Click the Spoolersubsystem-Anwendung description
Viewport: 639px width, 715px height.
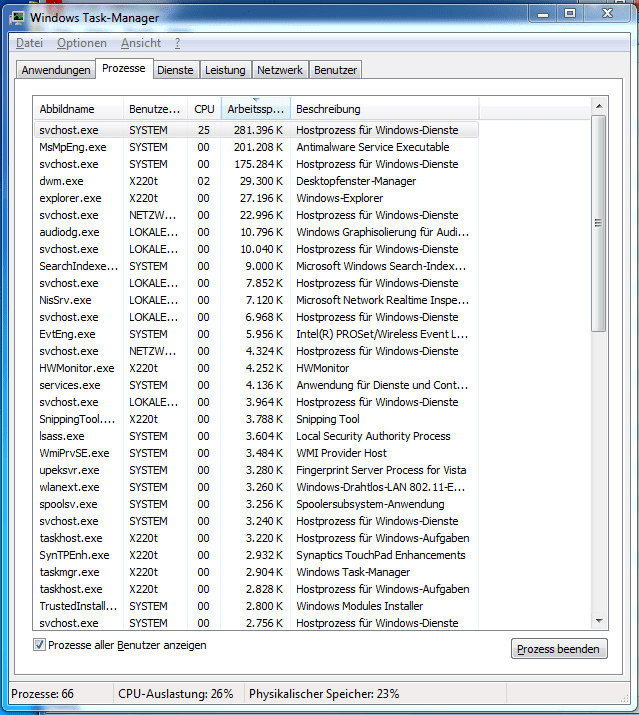click(370, 504)
